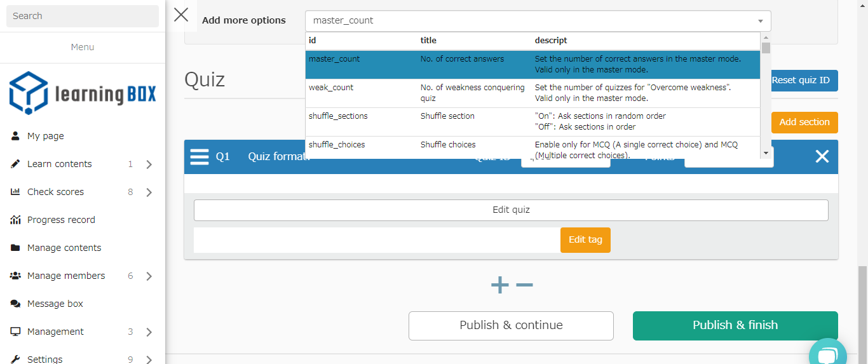Open the Add more options dropdown arrow
The width and height of the screenshot is (868, 364).
760,21
